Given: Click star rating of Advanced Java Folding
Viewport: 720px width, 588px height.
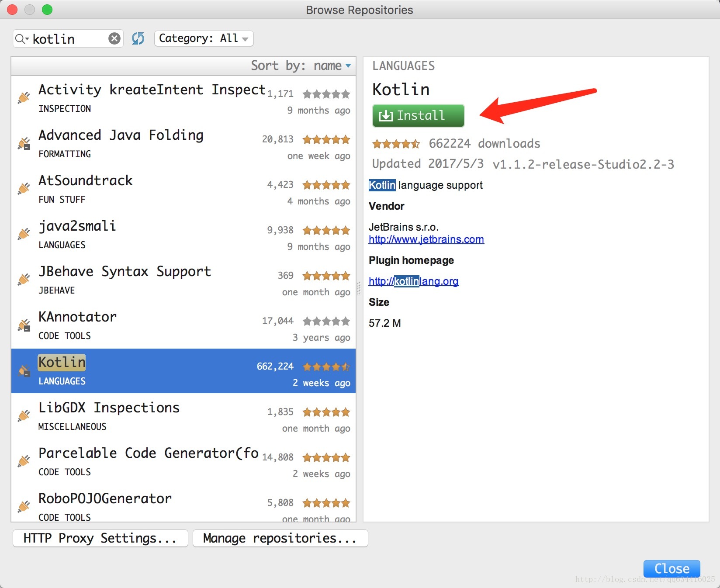Looking at the screenshot, I should (326, 140).
